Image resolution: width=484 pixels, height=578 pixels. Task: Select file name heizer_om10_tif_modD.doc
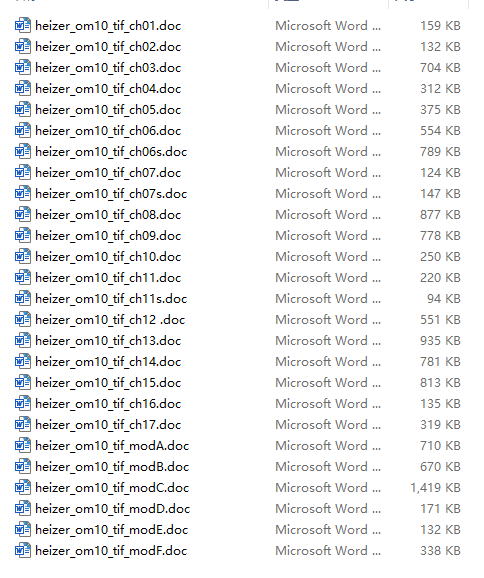pyautogui.click(x=112, y=509)
